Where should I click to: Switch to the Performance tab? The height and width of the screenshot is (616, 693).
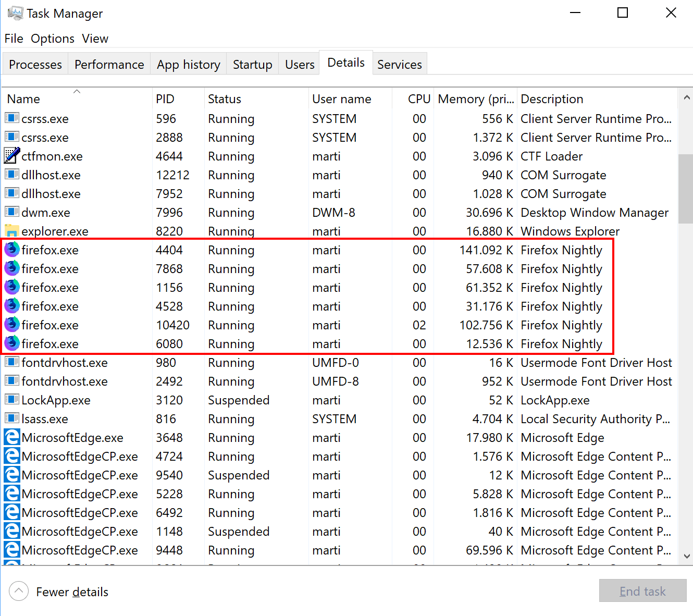click(109, 64)
